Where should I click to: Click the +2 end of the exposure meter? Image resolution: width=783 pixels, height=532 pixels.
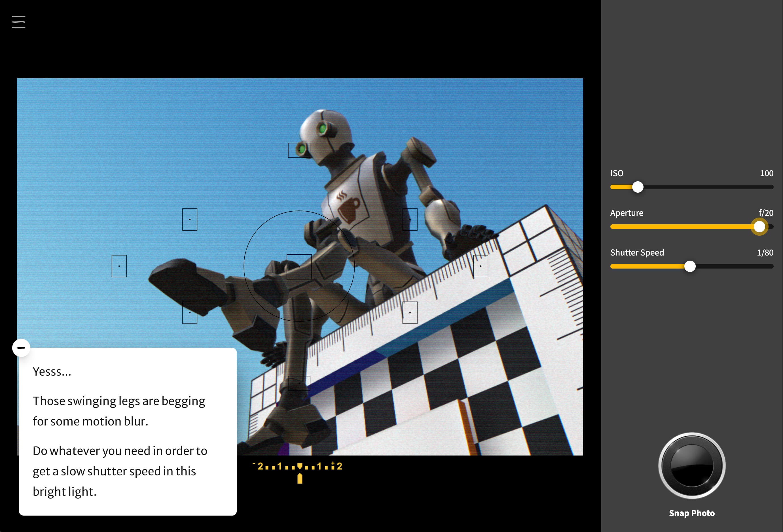click(x=338, y=466)
